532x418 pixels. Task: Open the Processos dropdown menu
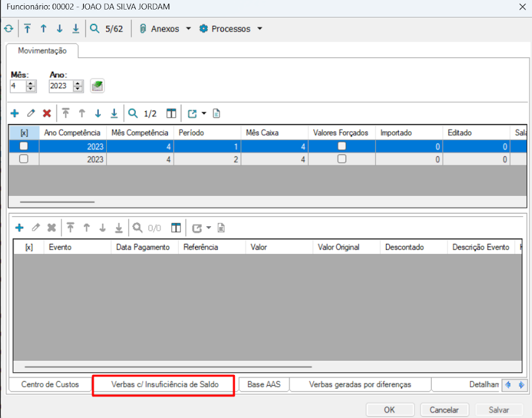[231, 29]
